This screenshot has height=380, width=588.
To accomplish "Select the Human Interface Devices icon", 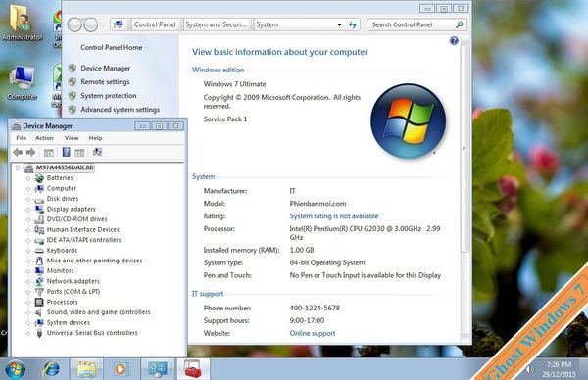I will (x=39, y=230).
